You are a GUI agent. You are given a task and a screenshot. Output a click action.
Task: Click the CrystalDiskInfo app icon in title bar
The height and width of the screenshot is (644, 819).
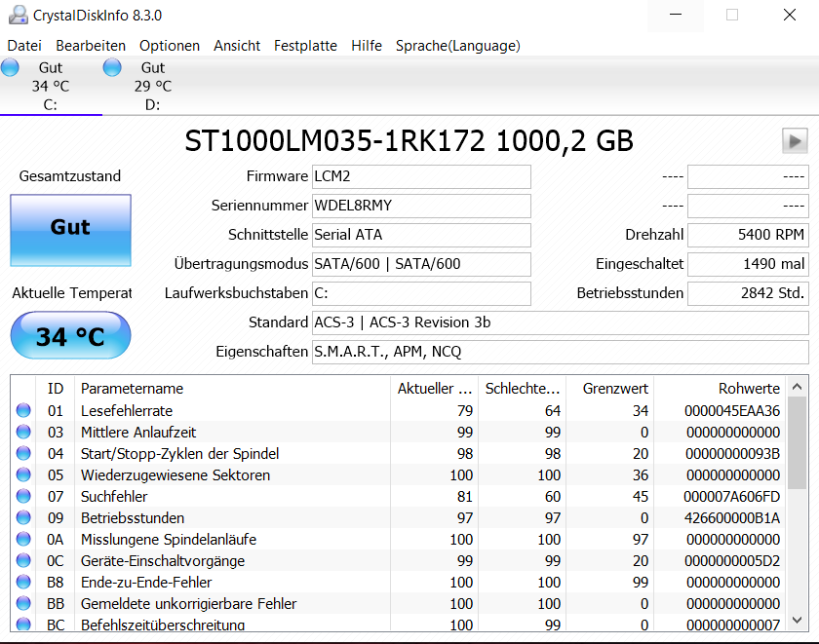19,16
